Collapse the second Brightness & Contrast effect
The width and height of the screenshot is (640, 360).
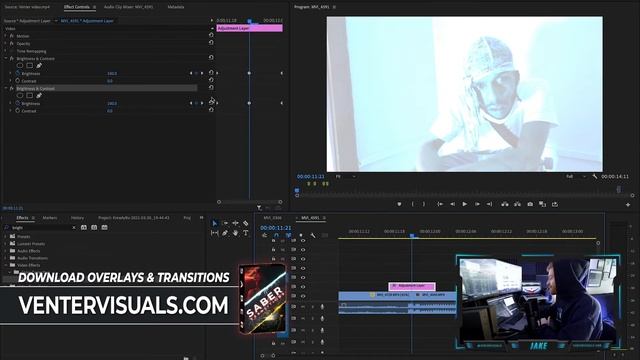[6, 88]
